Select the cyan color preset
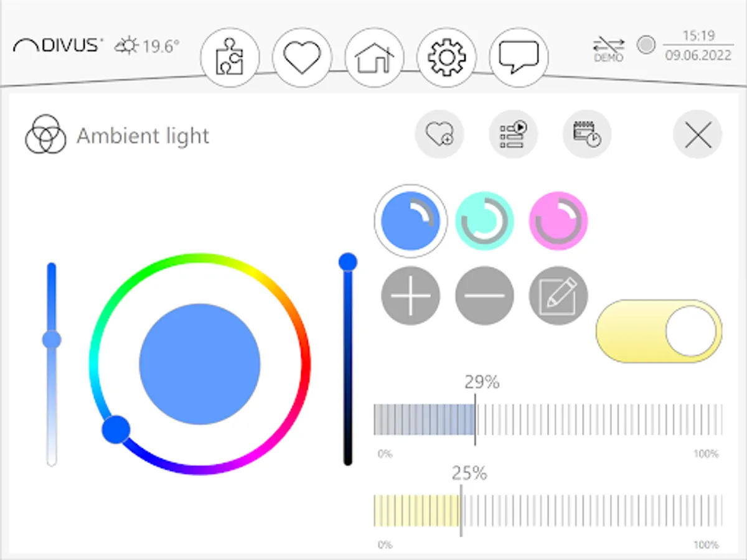This screenshot has width=747, height=560. 484,220
